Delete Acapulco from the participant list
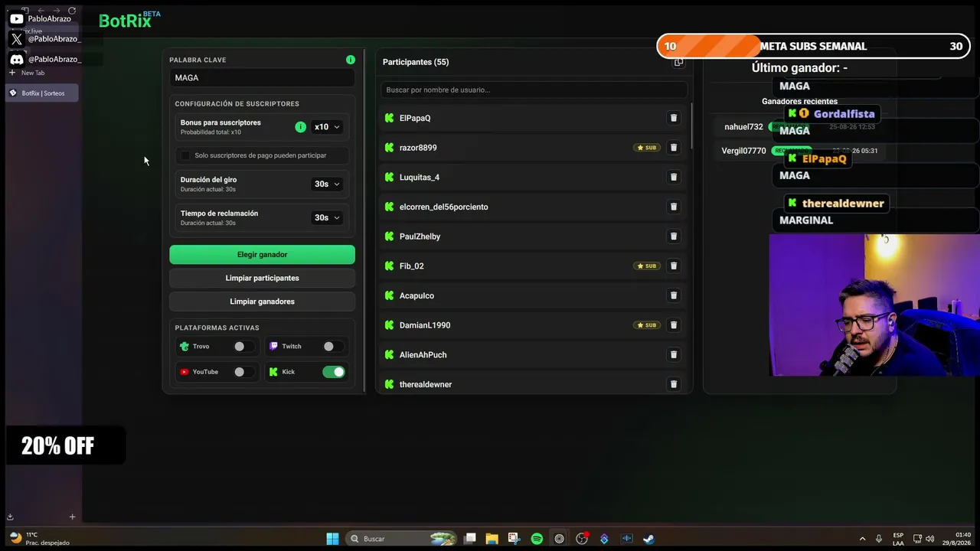The image size is (980, 551). pos(674,295)
